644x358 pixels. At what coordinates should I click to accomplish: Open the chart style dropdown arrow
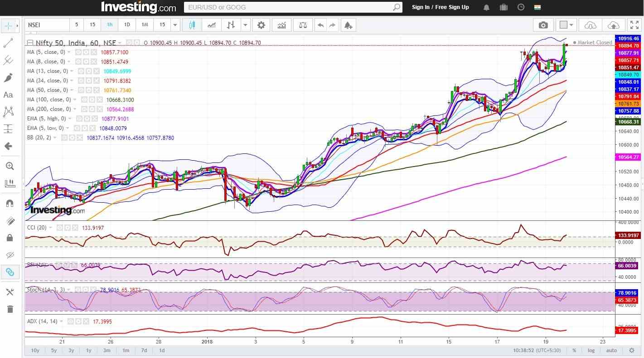pyautogui.click(x=245, y=25)
